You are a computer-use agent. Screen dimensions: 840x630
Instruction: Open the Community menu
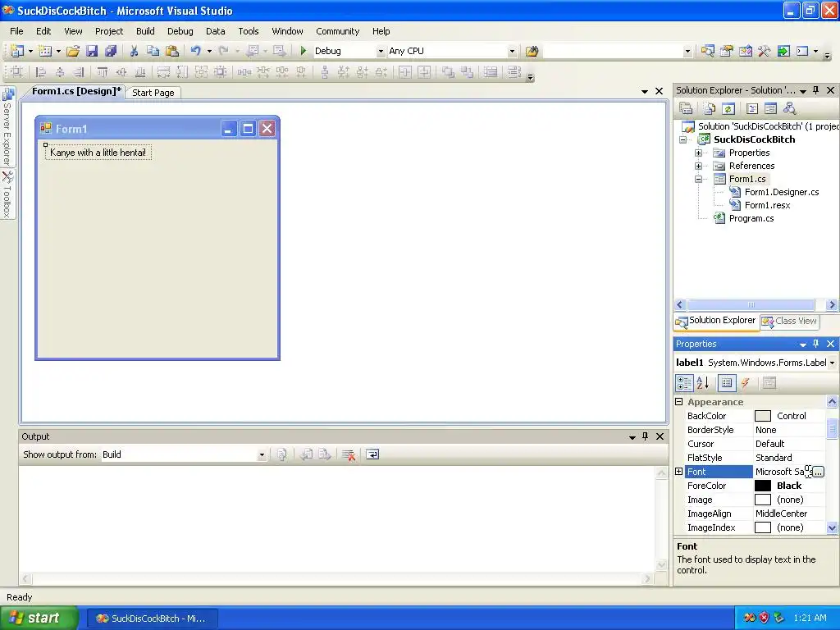337,31
